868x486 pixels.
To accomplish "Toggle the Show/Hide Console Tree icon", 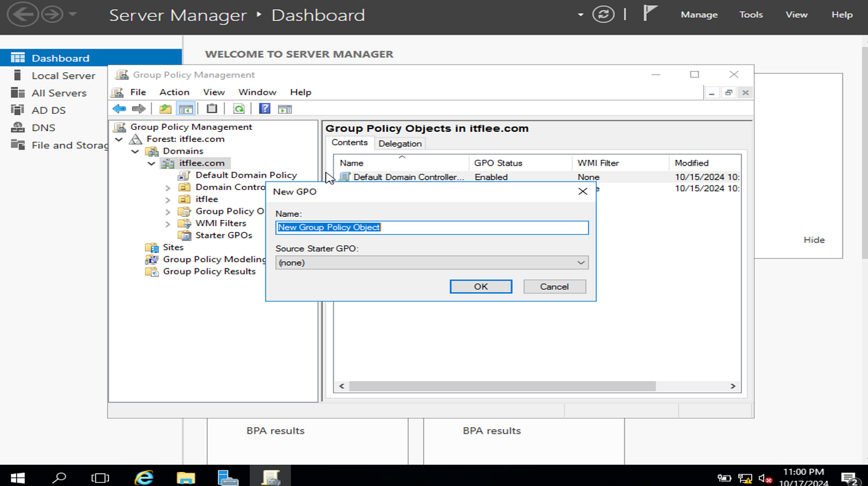I will pyautogui.click(x=186, y=109).
